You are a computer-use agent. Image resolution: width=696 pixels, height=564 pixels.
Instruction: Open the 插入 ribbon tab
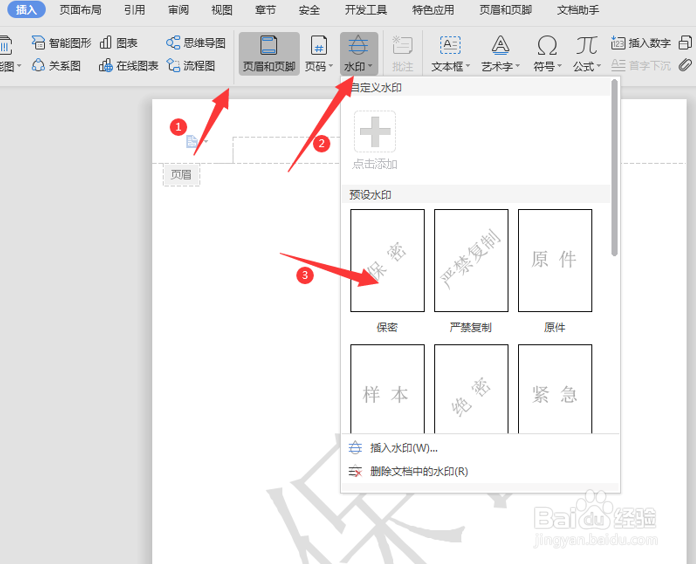point(26,9)
